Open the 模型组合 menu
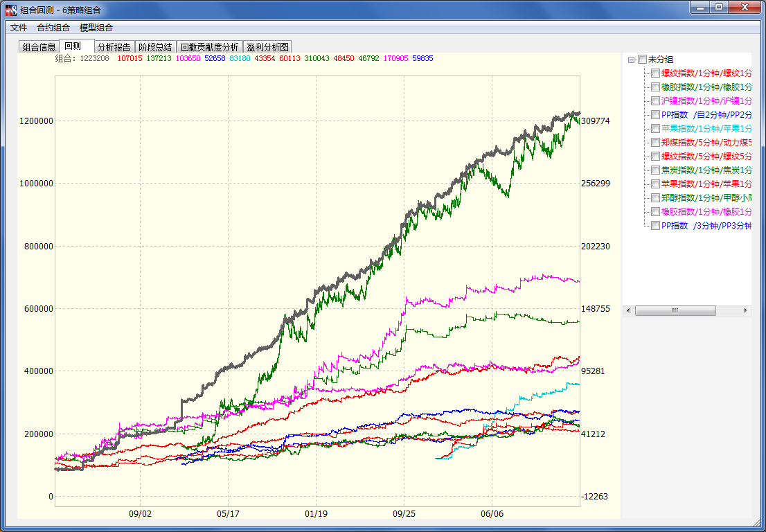Image resolution: width=766 pixels, height=532 pixels. coord(96,28)
